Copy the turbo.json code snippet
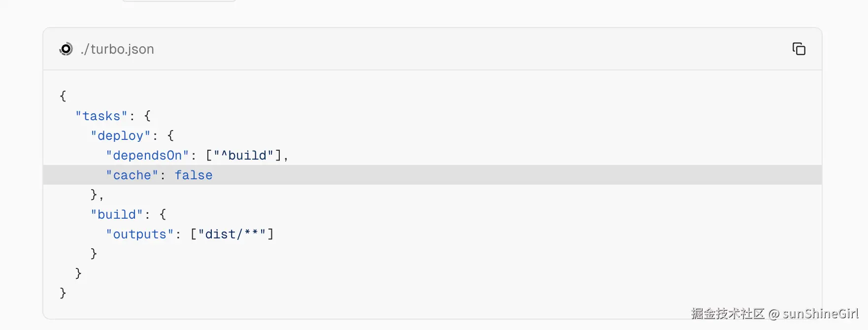The width and height of the screenshot is (868, 330). click(x=799, y=49)
